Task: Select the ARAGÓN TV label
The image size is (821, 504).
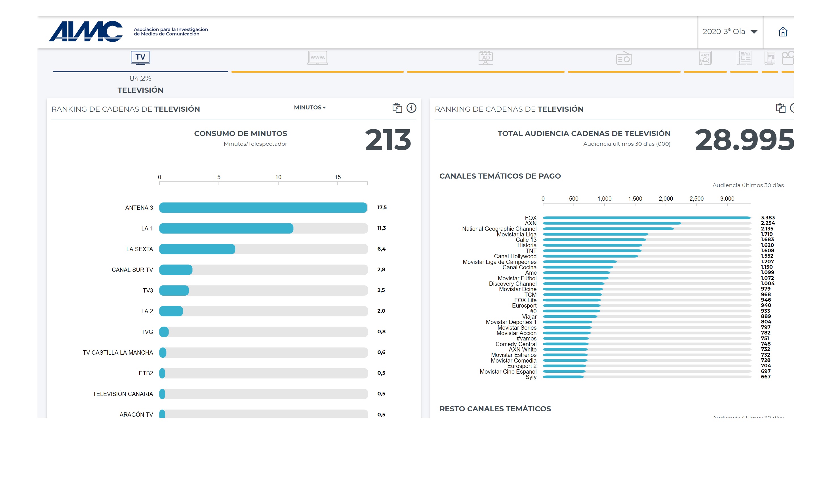Action: coord(136,415)
